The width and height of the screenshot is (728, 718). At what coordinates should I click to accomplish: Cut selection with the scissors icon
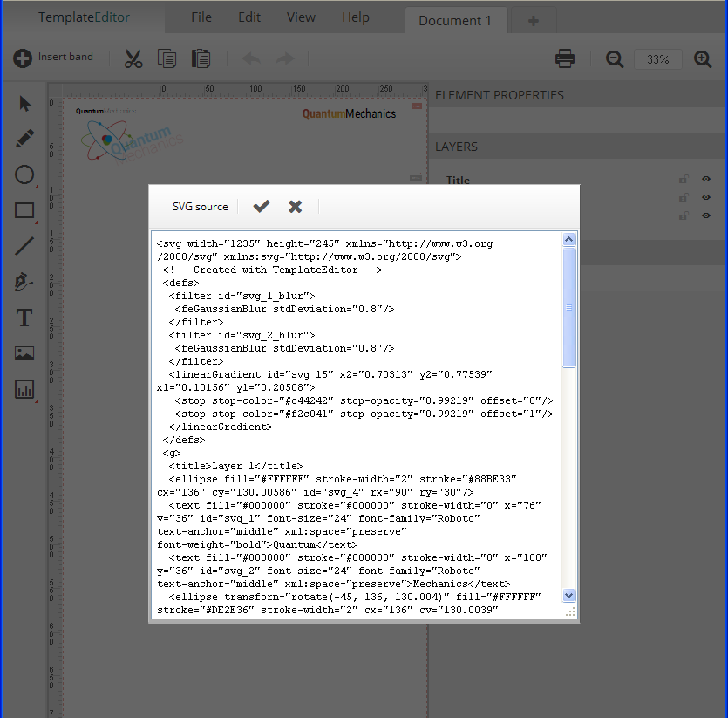[133, 59]
